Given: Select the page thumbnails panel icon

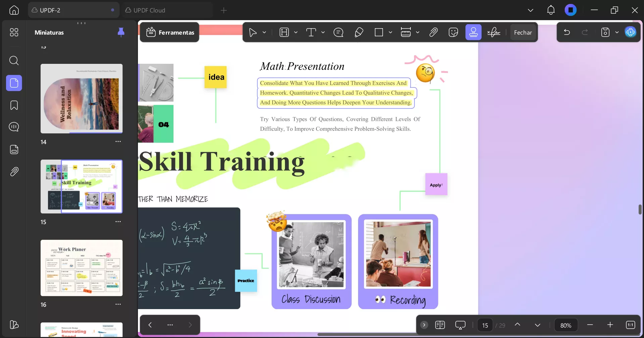Looking at the screenshot, I should [14, 83].
